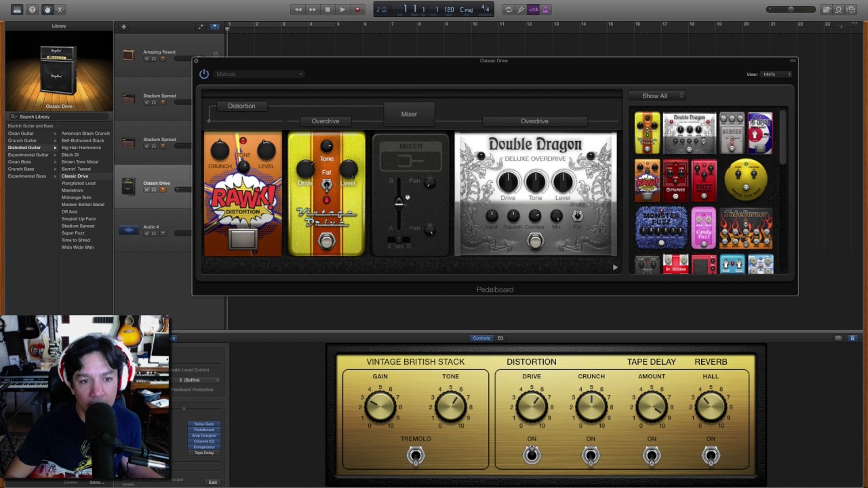
Task: Flip the Fat switch on Vintage Drive
Action: 327,184
